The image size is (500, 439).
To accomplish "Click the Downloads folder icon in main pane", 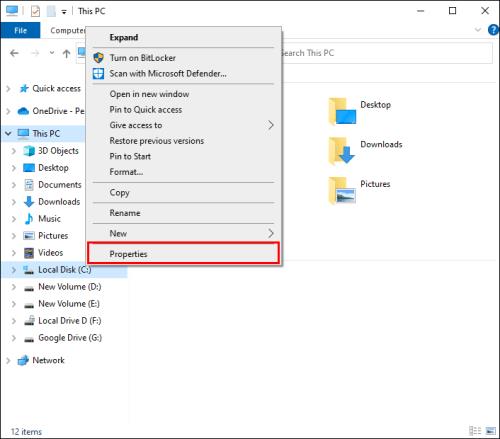I will 342,151.
